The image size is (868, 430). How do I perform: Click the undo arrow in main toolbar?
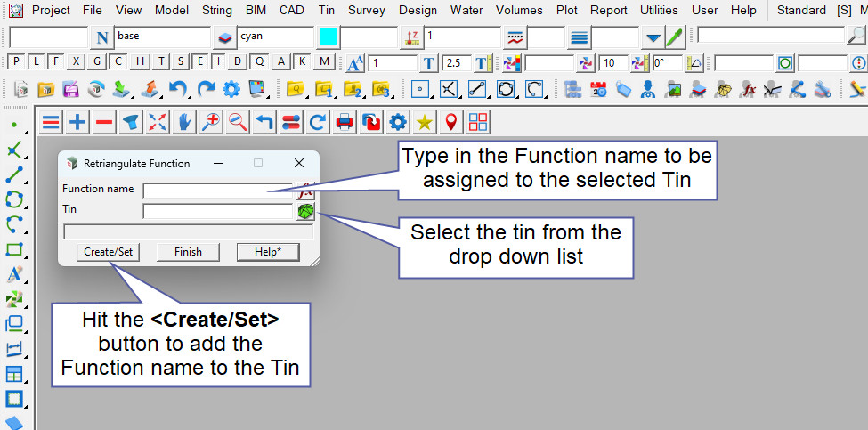click(178, 89)
